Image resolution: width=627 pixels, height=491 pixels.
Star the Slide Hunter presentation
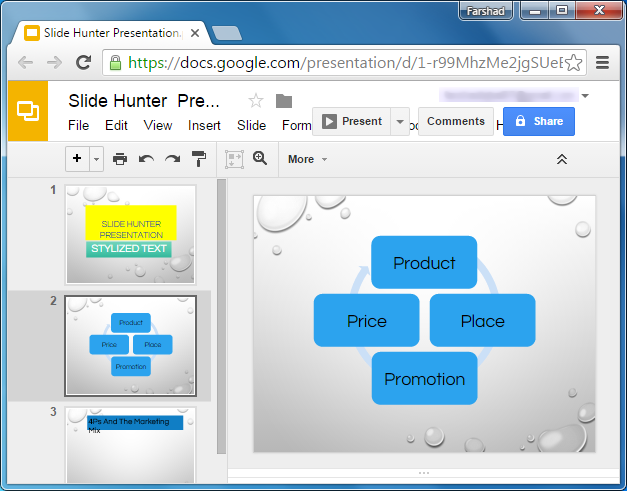255,101
